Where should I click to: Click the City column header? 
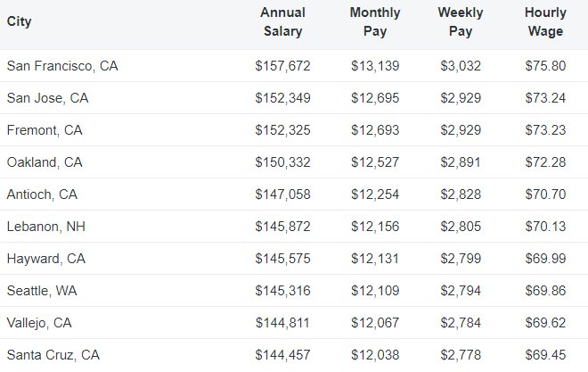coord(19,21)
